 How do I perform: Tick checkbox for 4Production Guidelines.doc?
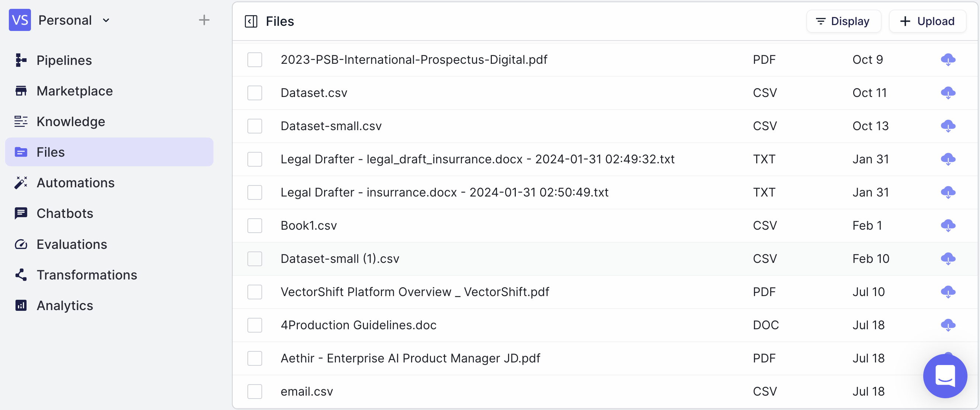[x=254, y=325]
